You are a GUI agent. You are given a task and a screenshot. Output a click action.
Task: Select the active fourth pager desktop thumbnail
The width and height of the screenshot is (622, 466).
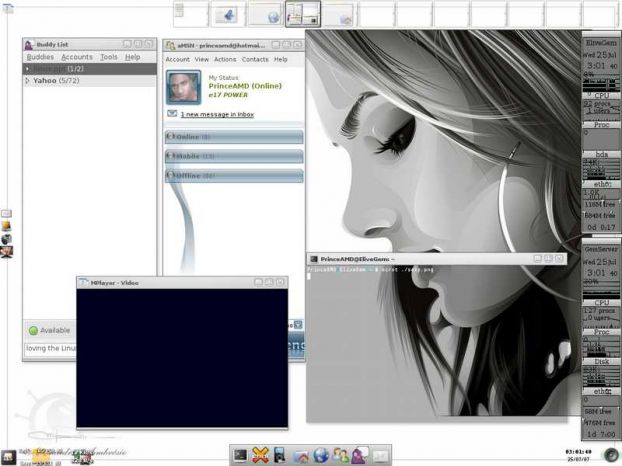point(303,14)
